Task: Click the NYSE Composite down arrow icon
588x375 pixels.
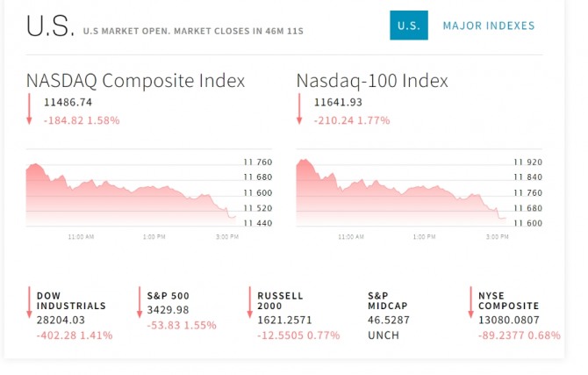Action: [x=471, y=302]
